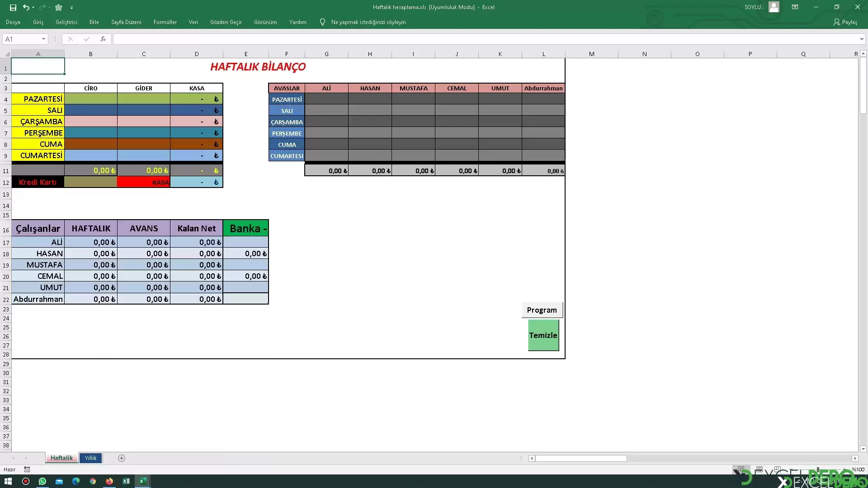Switch to the Görünüm tab
The image size is (868, 488).
coord(265,22)
